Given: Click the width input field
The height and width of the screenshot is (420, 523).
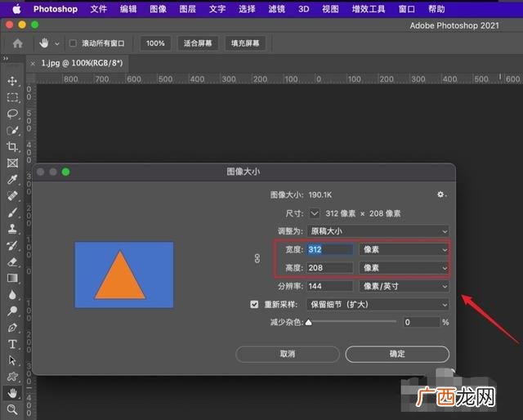Looking at the screenshot, I should pos(329,249).
